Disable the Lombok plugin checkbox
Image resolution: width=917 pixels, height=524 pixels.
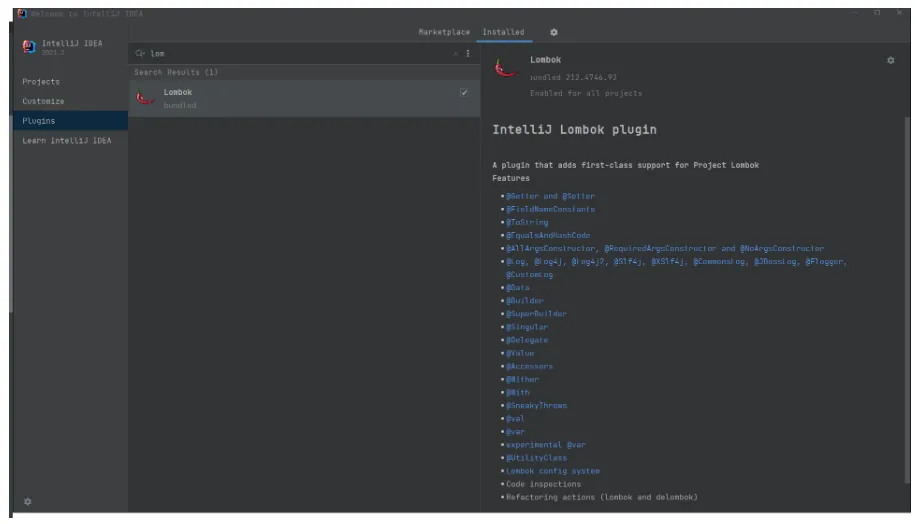click(464, 92)
